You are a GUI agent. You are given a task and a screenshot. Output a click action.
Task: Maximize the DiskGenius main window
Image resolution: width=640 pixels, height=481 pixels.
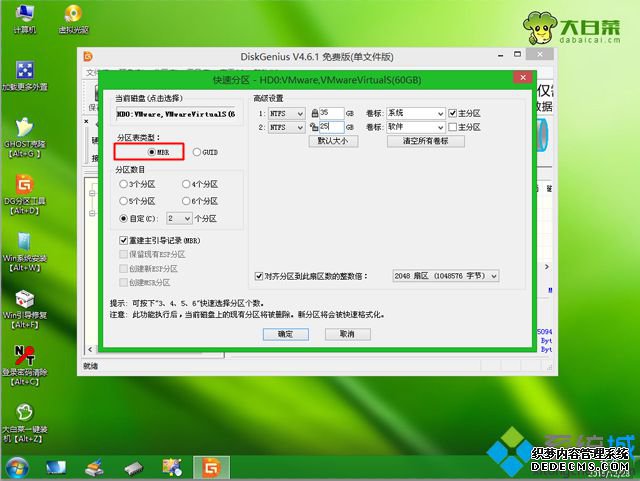[517, 54]
